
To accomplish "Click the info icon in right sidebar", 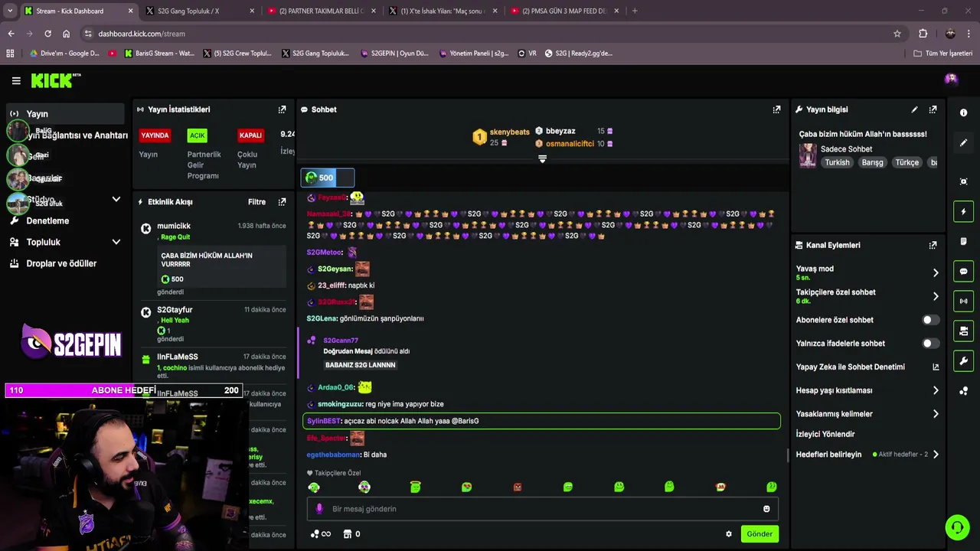I will pos(963,112).
